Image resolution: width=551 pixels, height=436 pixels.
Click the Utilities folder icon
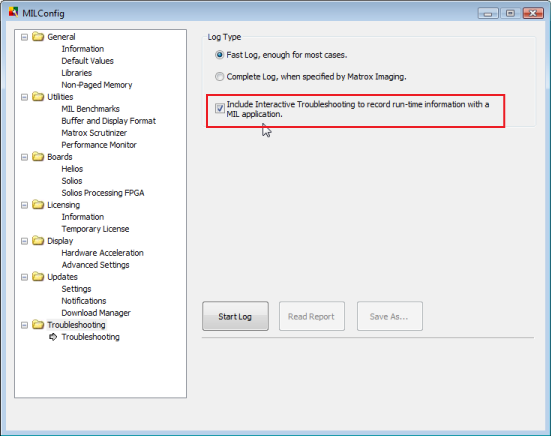click(x=38, y=97)
